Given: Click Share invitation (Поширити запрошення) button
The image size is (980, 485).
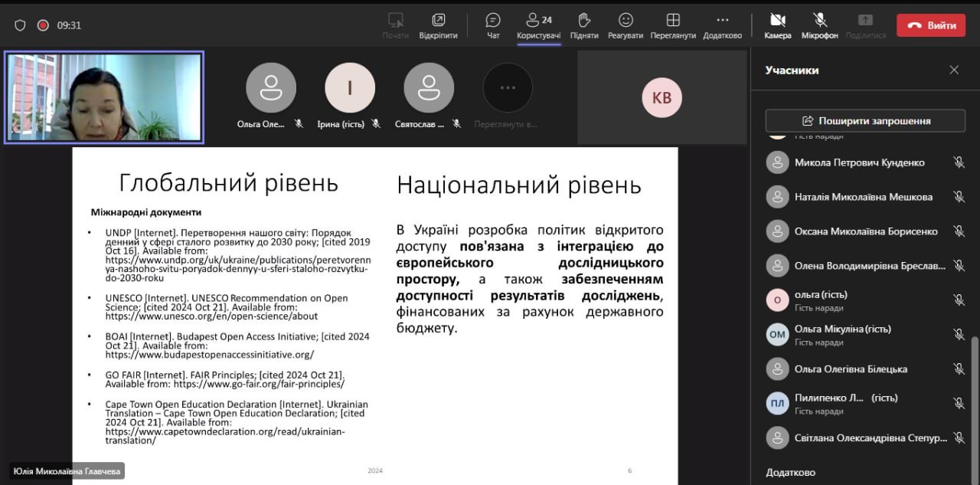Looking at the screenshot, I should coord(865,121).
